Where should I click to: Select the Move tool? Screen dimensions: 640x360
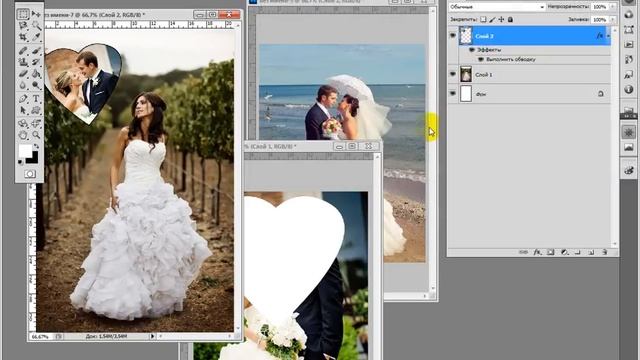(36, 14)
